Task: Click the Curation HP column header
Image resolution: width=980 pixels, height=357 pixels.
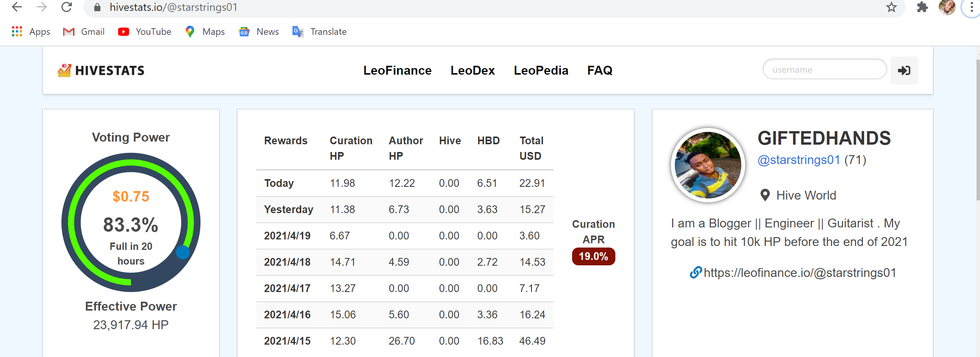Action: (351, 148)
